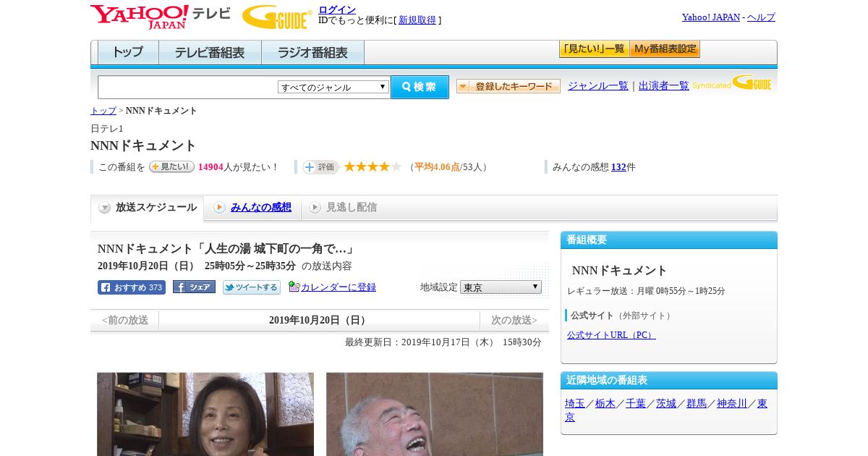This screenshot has width=868, height=456.
Task: Open the ラジオ番組表 tab
Action: click(x=312, y=53)
